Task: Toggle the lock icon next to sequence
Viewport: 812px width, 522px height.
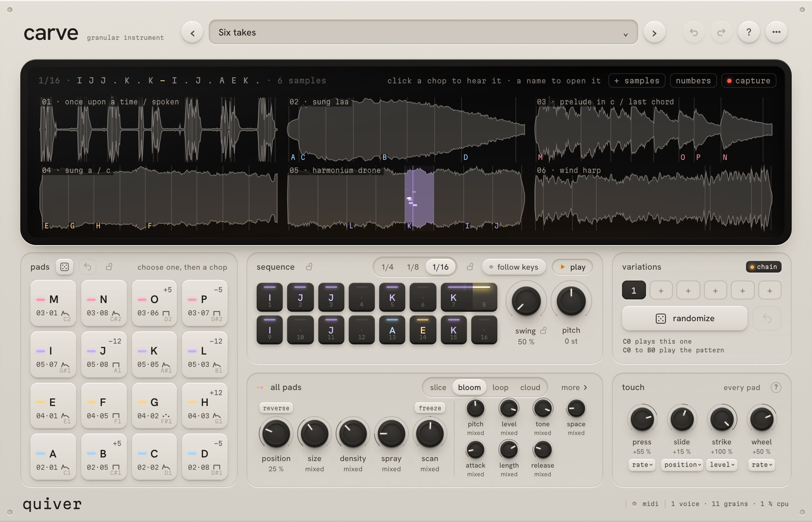Action: [309, 267]
